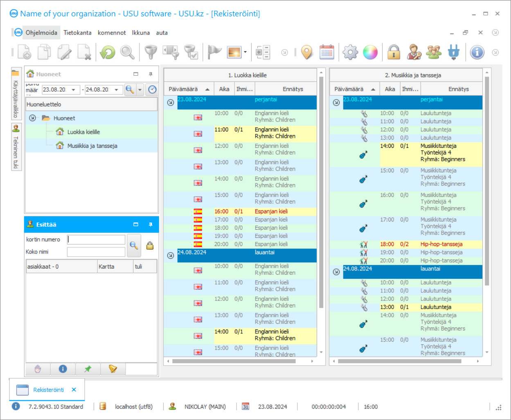Image resolution: width=511 pixels, height=420 pixels.
Task: Click the flag toolbar icon
Action: tap(214, 52)
